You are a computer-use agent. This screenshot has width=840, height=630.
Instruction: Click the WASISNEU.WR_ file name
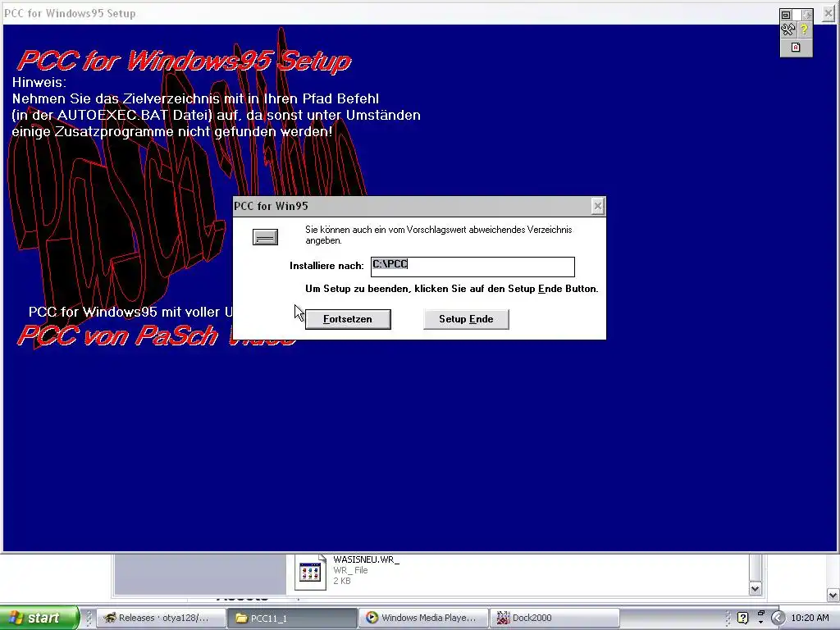pyautogui.click(x=367, y=559)
